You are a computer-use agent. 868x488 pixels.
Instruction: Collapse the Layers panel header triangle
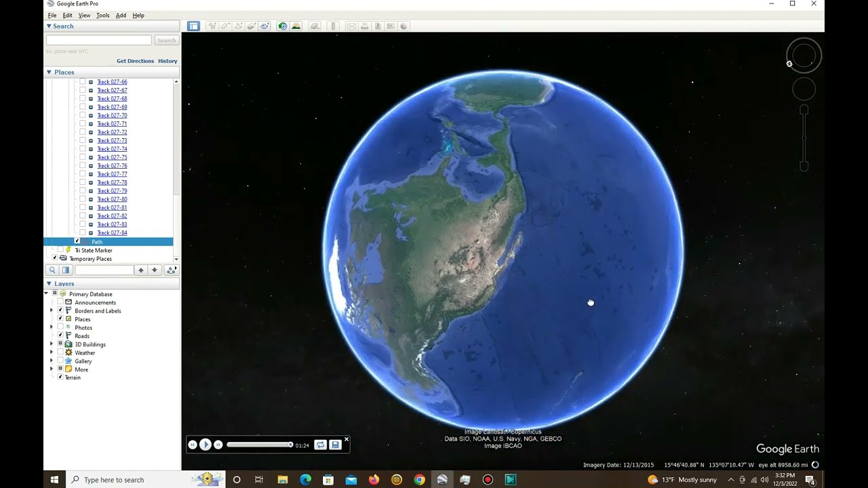point(49,284)
